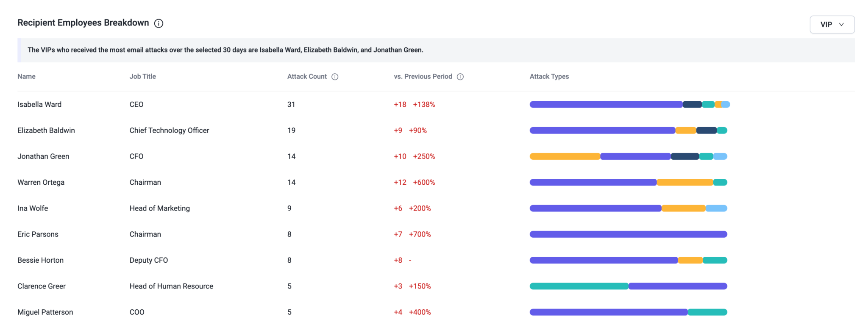Click the +600% change value
The image size is (868, 333).
tap(424, 182)
